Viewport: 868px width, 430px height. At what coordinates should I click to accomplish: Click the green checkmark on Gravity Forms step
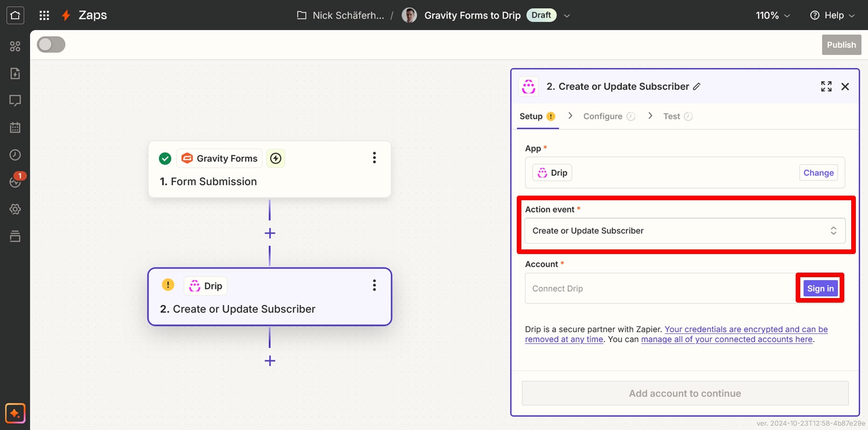pos(165,159)
